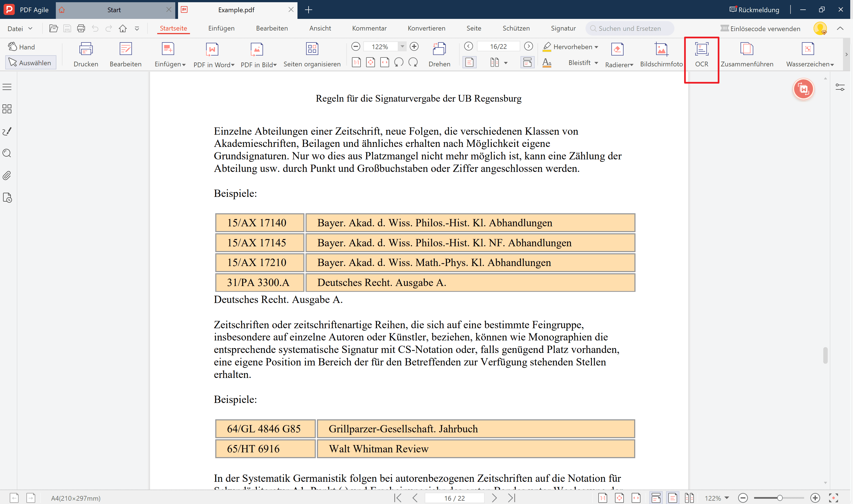Click the Rückmeldung feedback button

click(754, 10)
